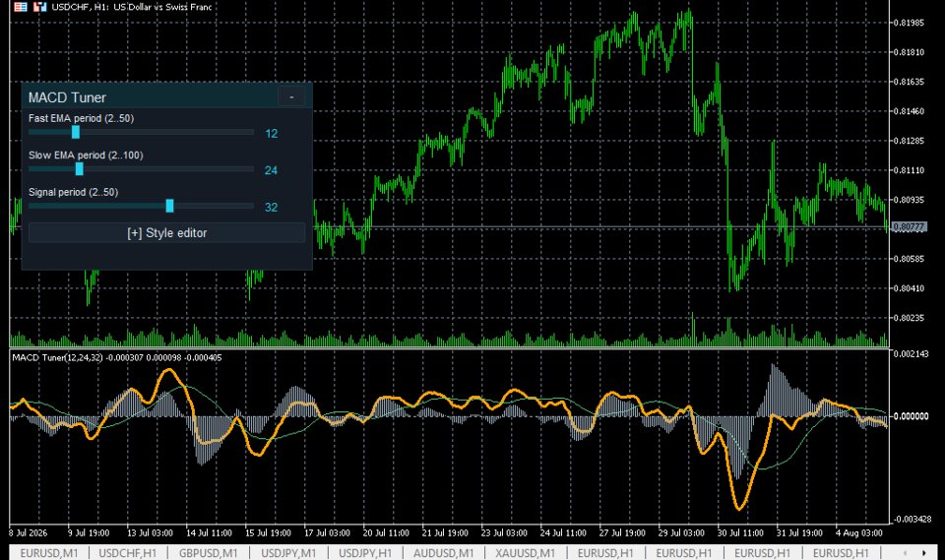Click the 4 Aug 03:00 time axis label
Image resolution: width=945 pixels, height=560 pixels.
click(858, 532)
